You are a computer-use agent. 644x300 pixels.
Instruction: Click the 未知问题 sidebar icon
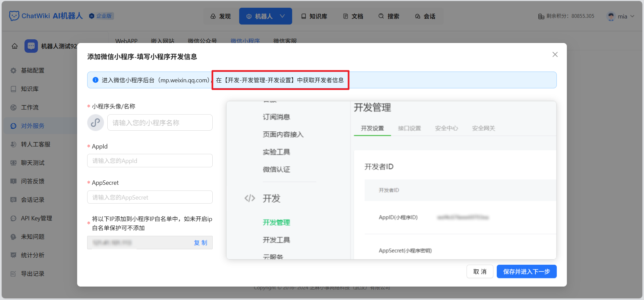point(13,237)
